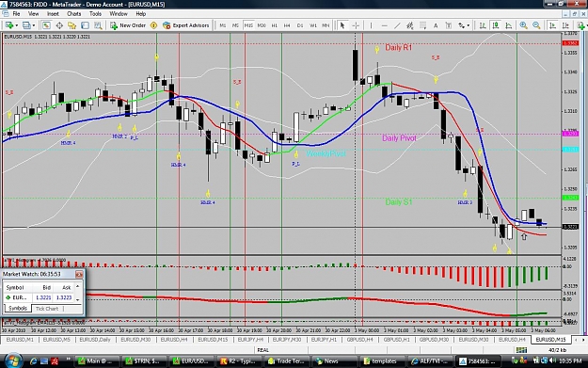Close the Market Watch panel
The width and height of the screenshot is (588, 368).
tap(79, 274)
